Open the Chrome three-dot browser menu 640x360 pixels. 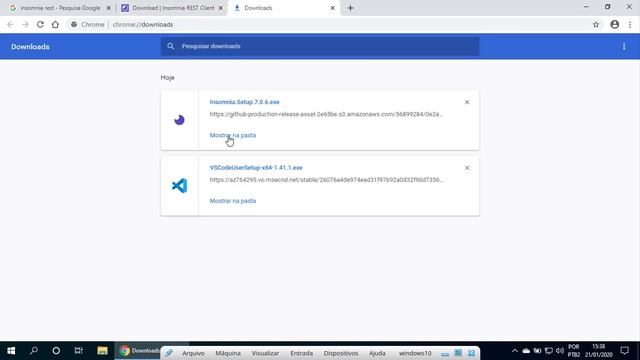point(630,24)
